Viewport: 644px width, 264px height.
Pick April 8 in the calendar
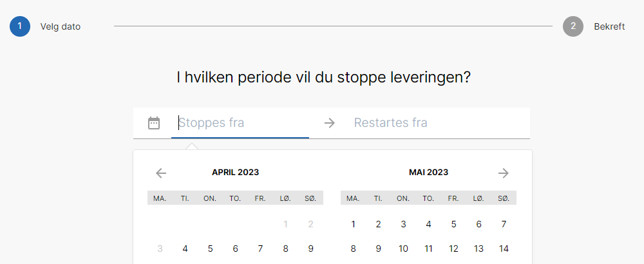click(285, 249)
